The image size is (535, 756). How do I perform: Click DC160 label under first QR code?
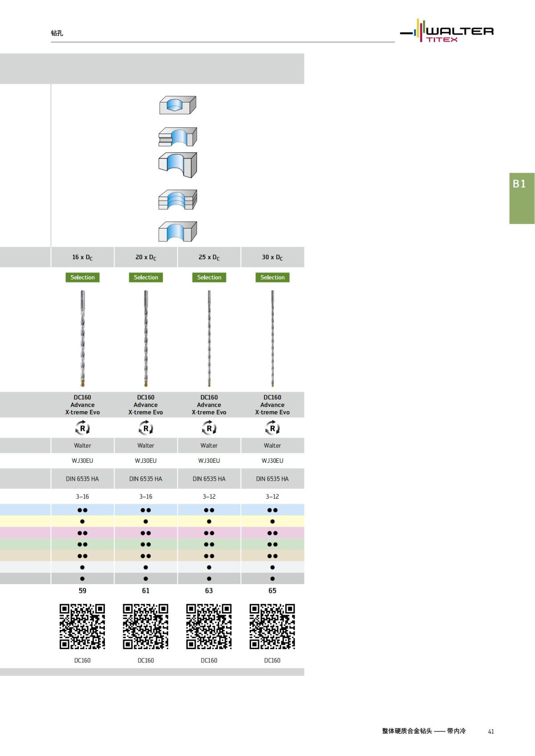click(82, 660)
